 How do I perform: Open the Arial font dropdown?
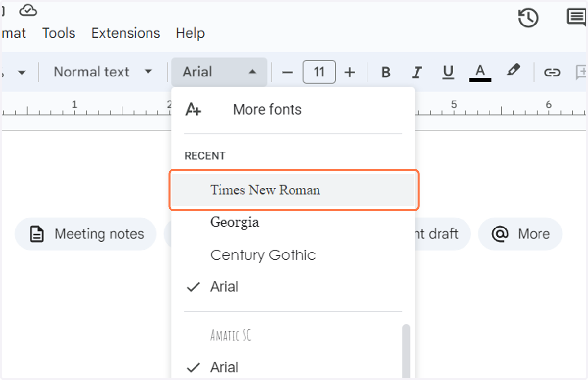[x=220, y=72]
